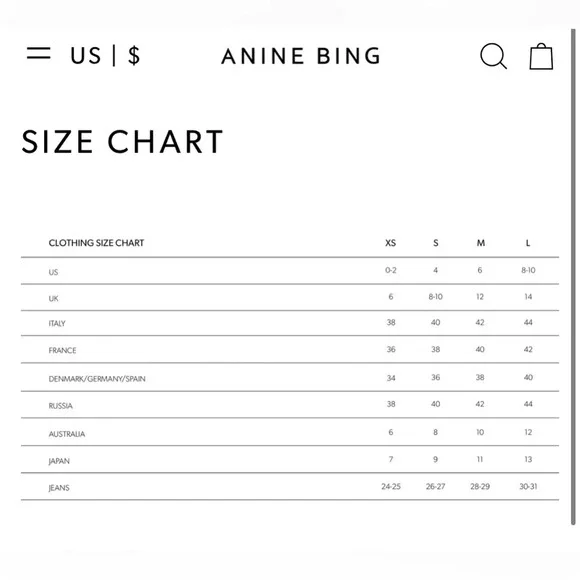Select the AUSTRALIA row label

point(67,434)
